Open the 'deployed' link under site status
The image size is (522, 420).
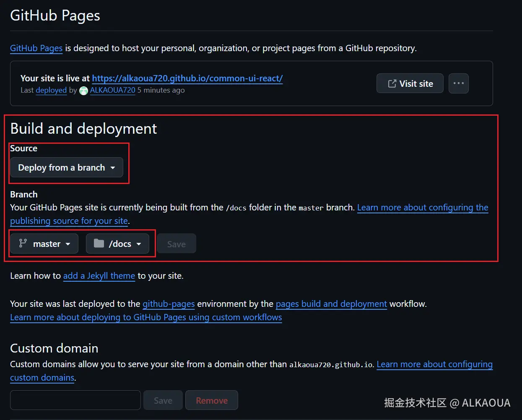pyautogui.click(x=51, y=90)
